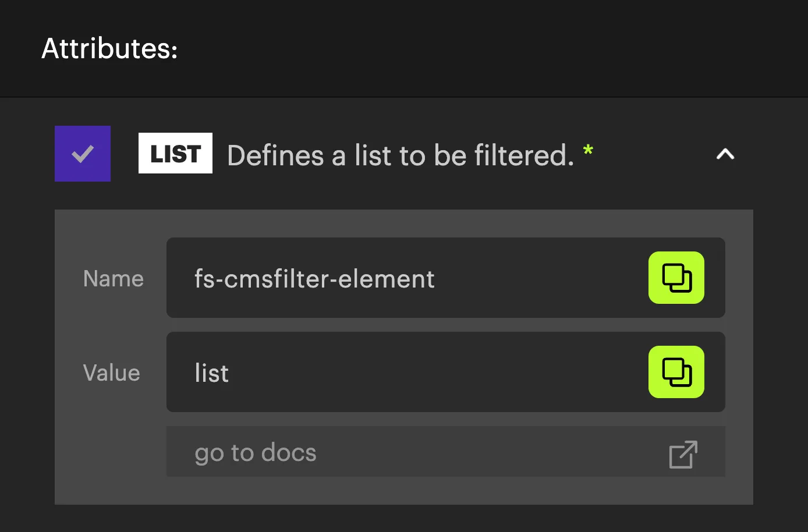Collapse the LIST attribute with the chevron
808x532 pixels.
(x=725, y=154)
